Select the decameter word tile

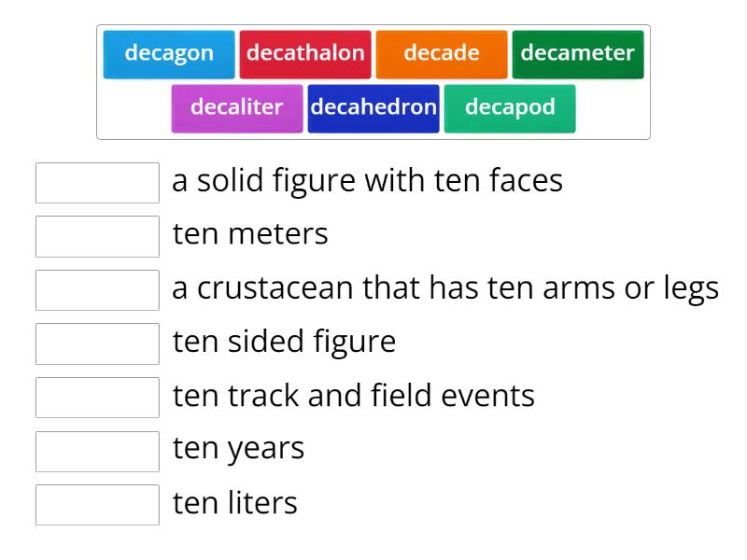578,53
